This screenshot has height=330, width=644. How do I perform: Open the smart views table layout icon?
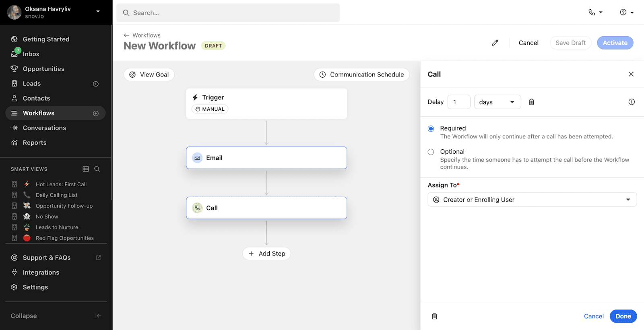click(x=86, y=169)
